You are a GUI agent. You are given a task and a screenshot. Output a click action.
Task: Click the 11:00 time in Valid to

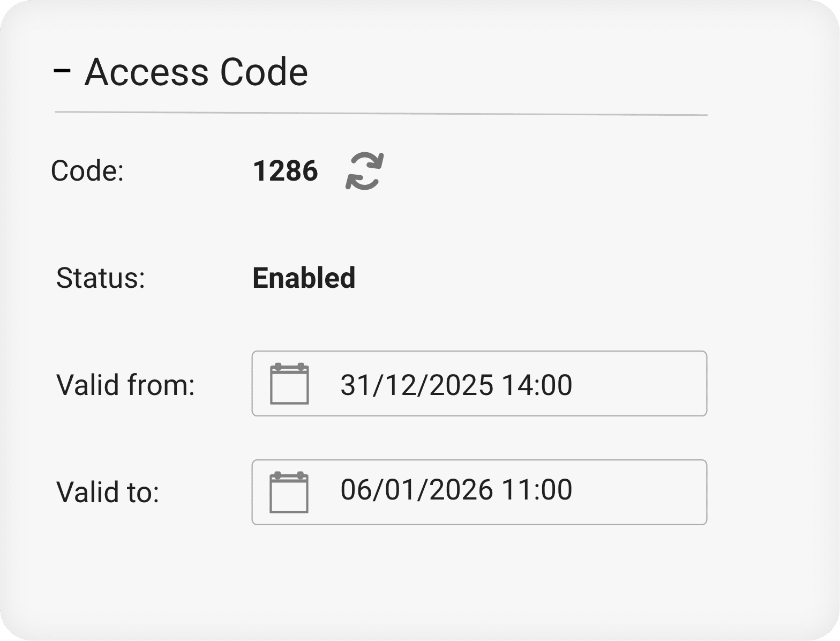coord(537,490)
